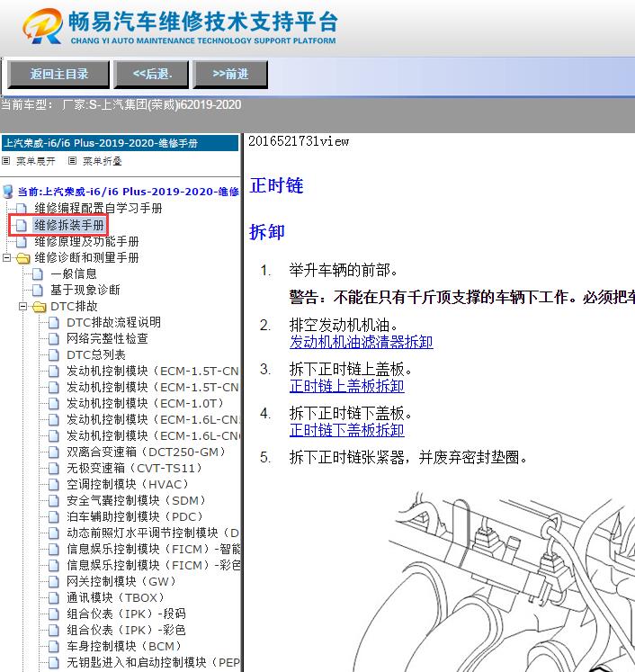Image resolution: width=635 pixels, height=672 pixels.
Task: Open 空调控制模块（HVAC）entry
Action: pos(128,484)
